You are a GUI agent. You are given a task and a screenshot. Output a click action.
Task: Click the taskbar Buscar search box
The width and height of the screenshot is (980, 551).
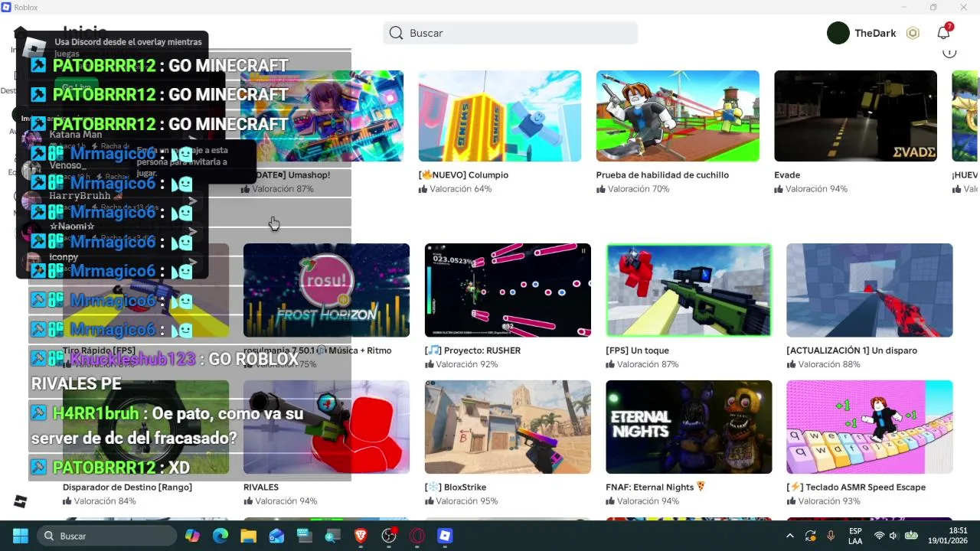click(107, 536)
